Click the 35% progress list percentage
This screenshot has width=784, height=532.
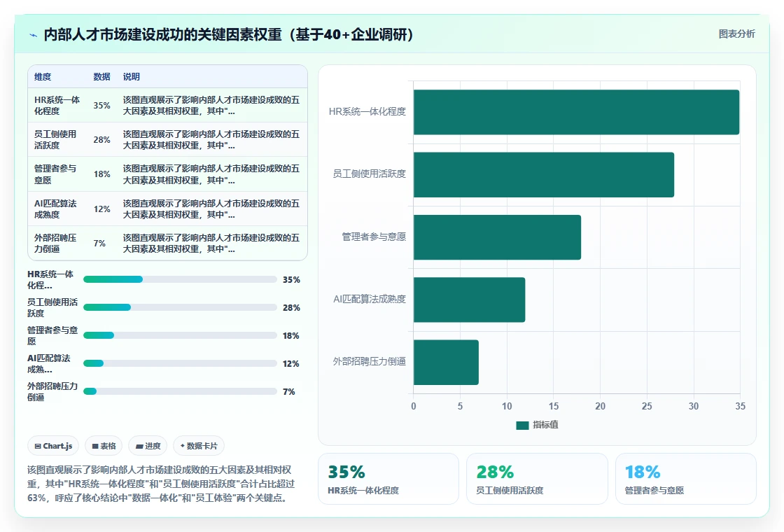291,279
